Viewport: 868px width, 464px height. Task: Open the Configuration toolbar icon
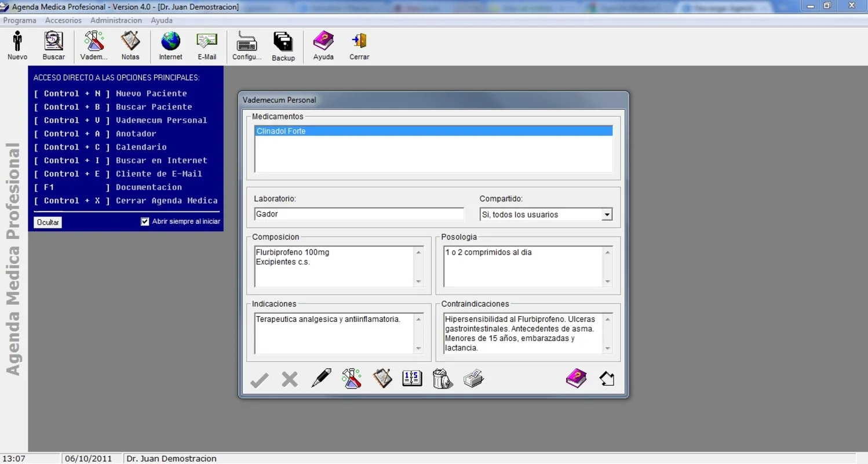tap(247, 46)
